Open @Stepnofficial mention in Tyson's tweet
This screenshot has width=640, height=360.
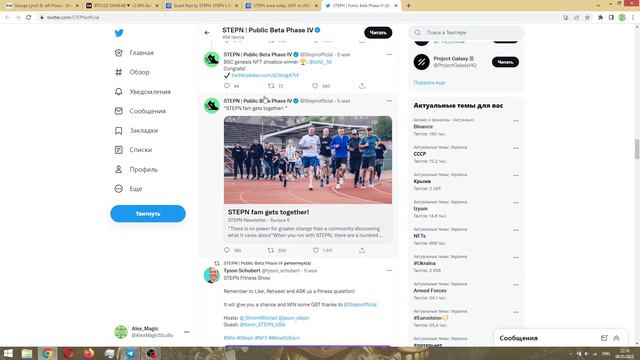coord(360,304)
